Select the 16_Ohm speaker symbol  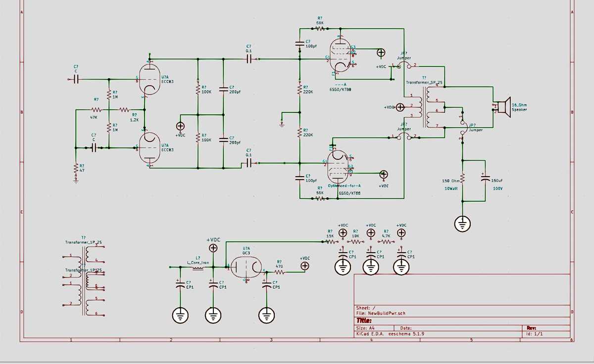(x=503, y=107)
